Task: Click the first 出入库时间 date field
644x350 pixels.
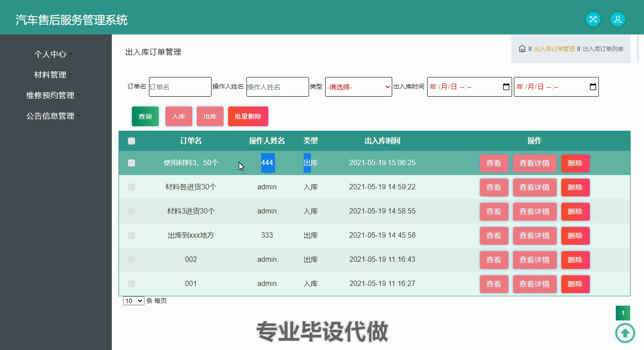Action: (470, 87)
